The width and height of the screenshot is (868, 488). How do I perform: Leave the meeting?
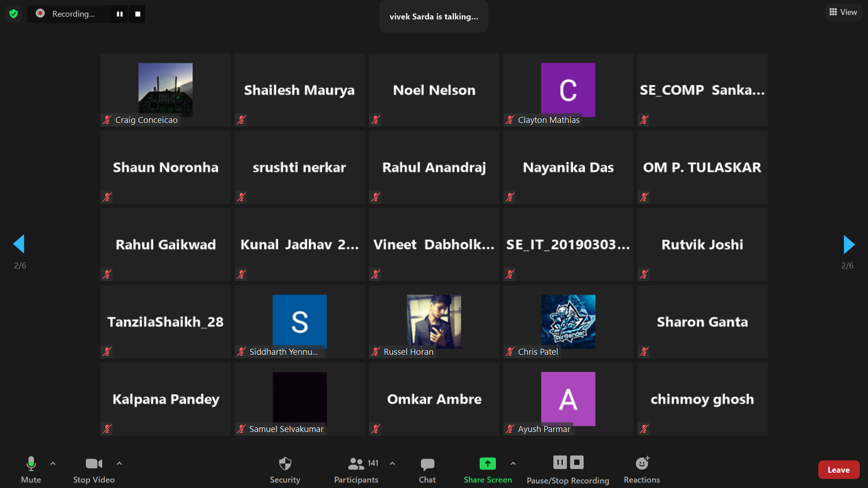[839, 470]
